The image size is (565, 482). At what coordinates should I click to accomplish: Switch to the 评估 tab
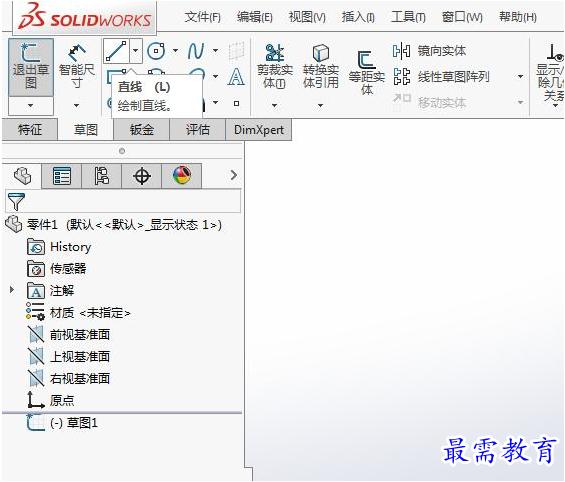(197, 129)
